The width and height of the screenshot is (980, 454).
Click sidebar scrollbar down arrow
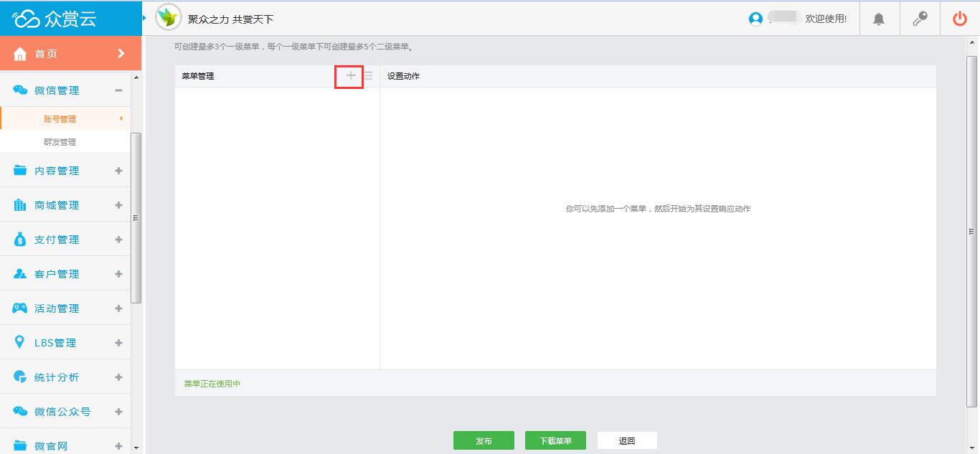(136, 448)
